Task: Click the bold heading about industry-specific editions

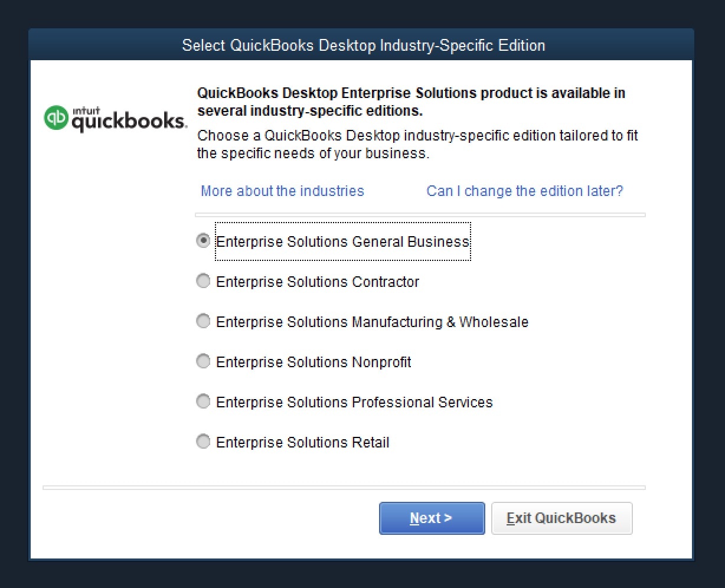Action: click(x=412, y=102)
